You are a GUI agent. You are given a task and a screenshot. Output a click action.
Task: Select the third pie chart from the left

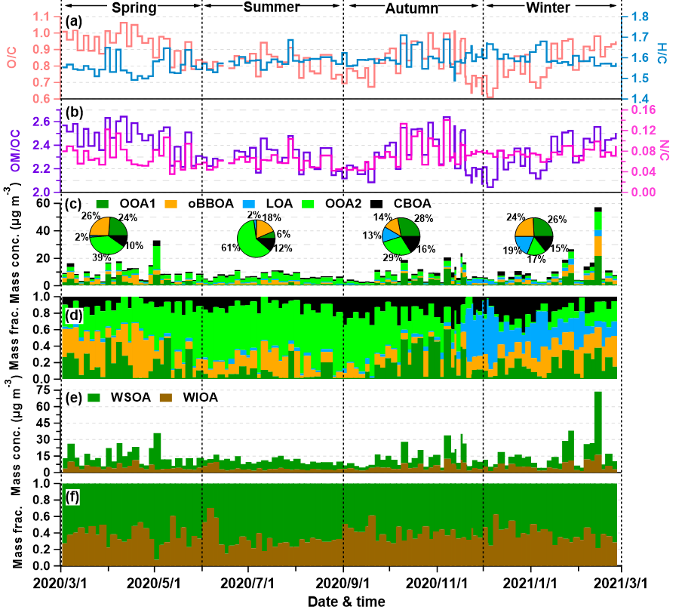[x=401, y=236]
